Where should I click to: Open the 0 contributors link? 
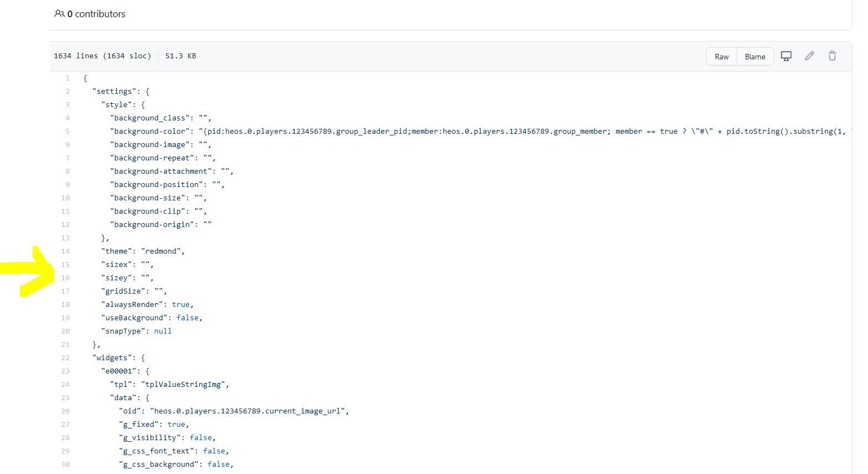point(96,14)
